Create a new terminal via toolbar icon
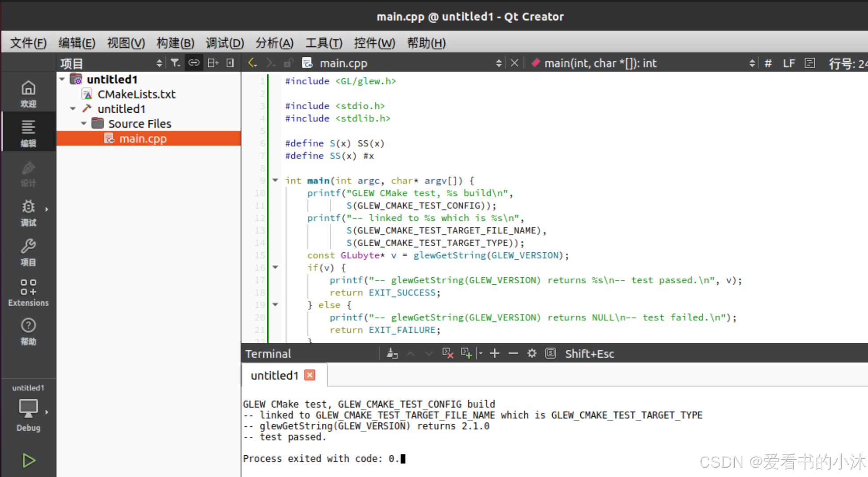Screen dimensions: 868x477 pyautogui.click(x=466, y=354)
